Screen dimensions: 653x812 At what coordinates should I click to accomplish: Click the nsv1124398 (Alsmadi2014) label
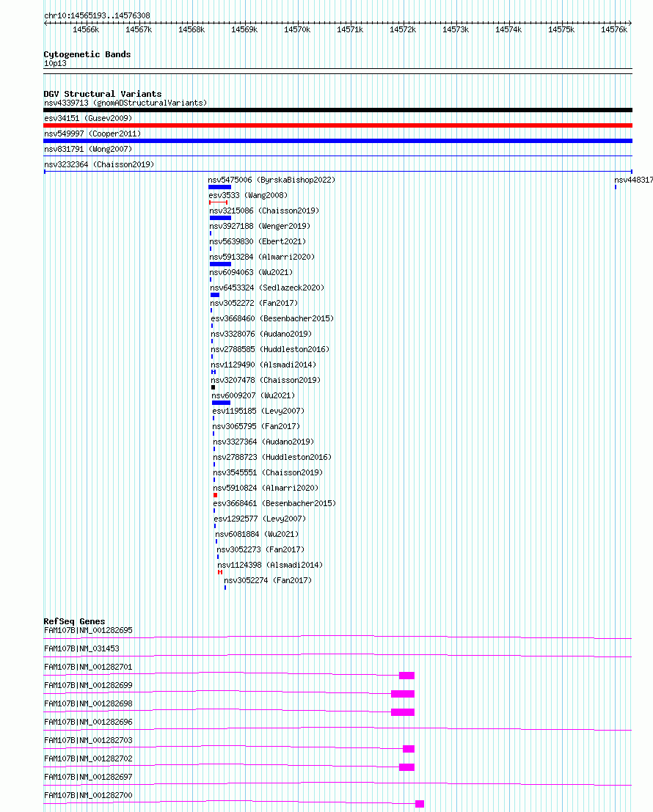270,565
